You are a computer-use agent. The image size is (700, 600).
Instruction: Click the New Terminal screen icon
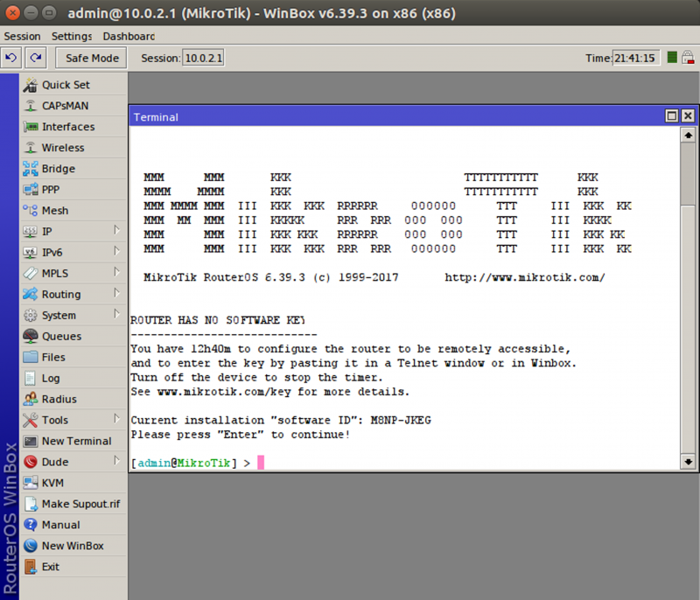[x=31, y=441]
